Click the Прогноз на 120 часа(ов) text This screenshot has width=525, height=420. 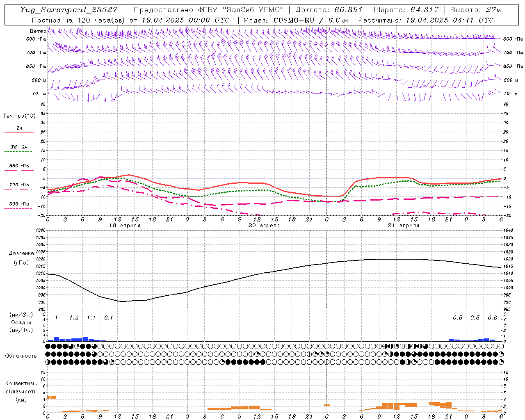[79, 20]
